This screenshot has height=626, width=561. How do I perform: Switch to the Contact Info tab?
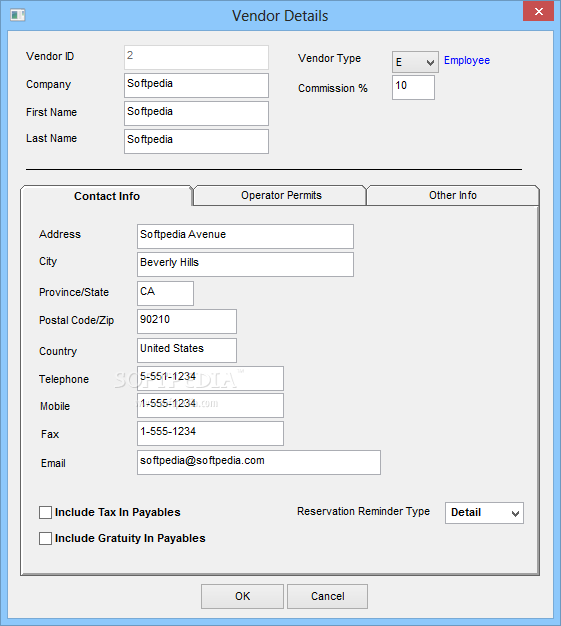pyautogui.click(x=107, y=196)
